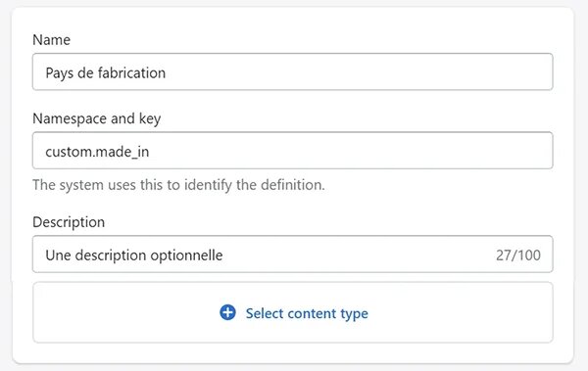Click blank area left of plus icon in content type box
Image resolution: width=588 pixels, height=371 pixels.
(123, 312)
